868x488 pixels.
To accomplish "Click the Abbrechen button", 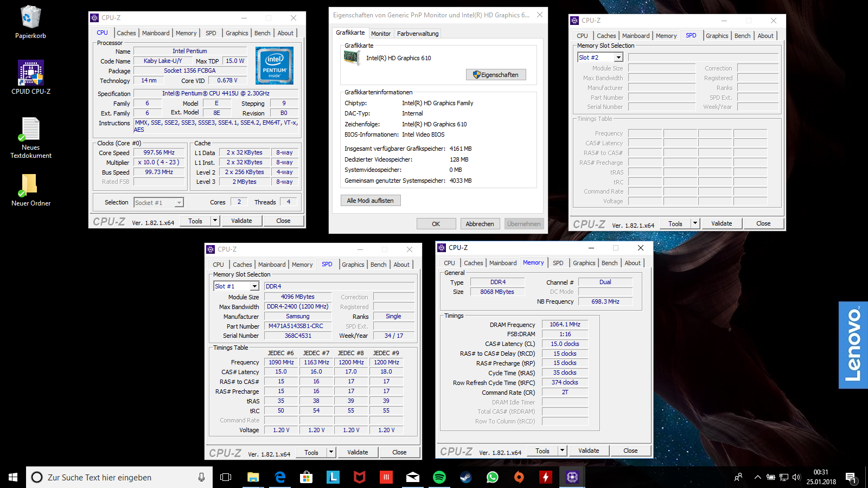I will pos(480,224).
